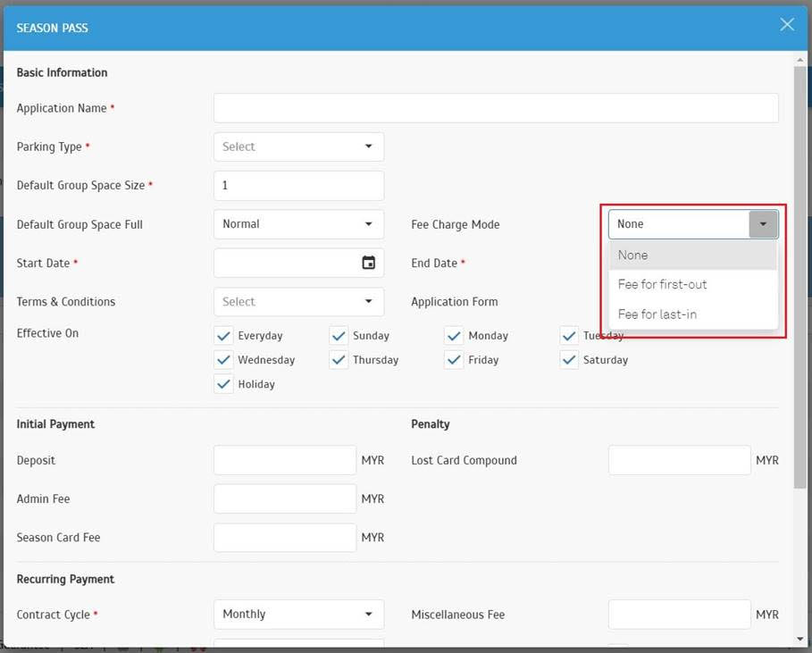Click the Deposit amount field

point(285,460)
